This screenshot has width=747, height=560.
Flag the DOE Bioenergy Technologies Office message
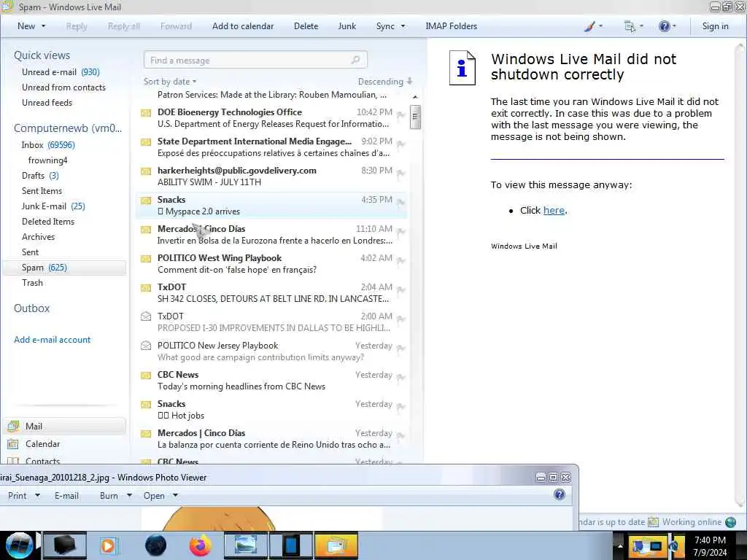tap(401, 114)
